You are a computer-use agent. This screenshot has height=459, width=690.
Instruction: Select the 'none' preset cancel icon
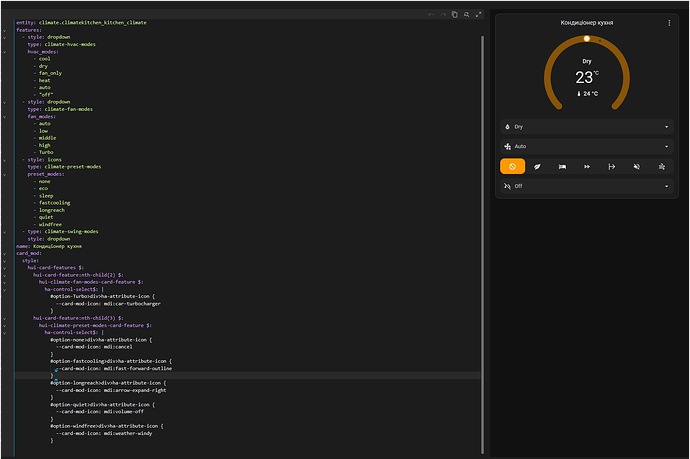coord(512,166)
